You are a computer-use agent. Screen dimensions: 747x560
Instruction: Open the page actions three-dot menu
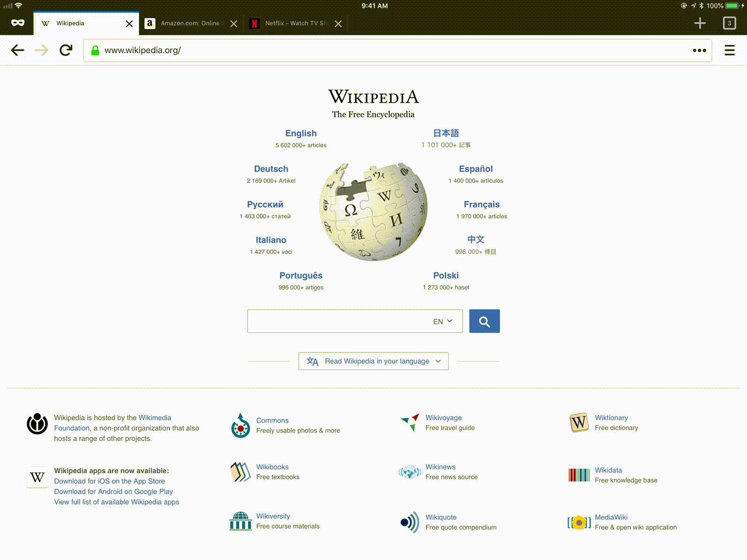[699, 50]
